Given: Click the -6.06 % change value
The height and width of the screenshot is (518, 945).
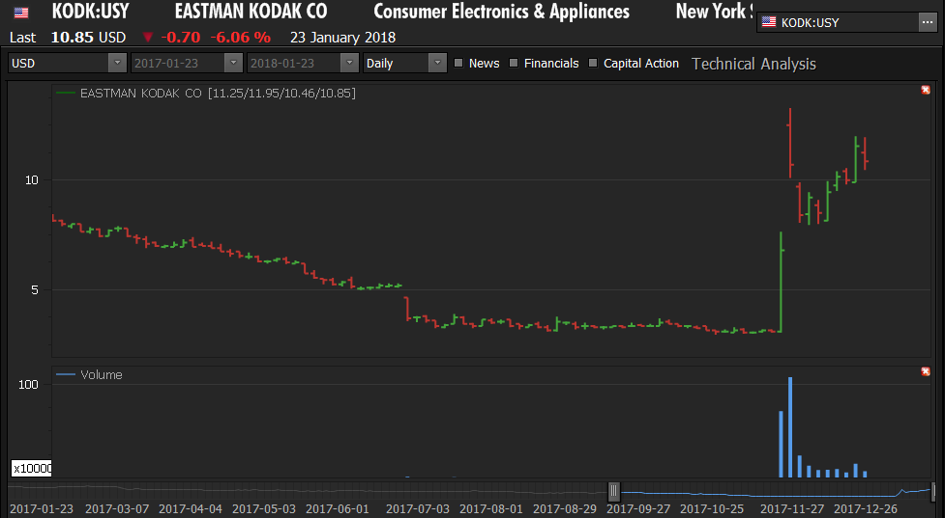Looking at the screenshot, I should (240, 37).
